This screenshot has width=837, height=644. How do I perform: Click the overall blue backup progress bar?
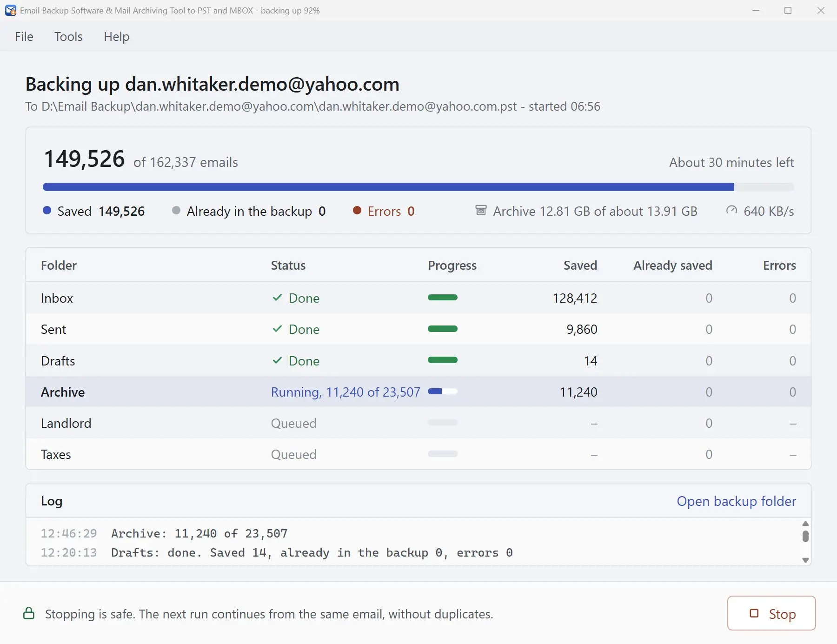pyautogui.click(x=418, y=187)
